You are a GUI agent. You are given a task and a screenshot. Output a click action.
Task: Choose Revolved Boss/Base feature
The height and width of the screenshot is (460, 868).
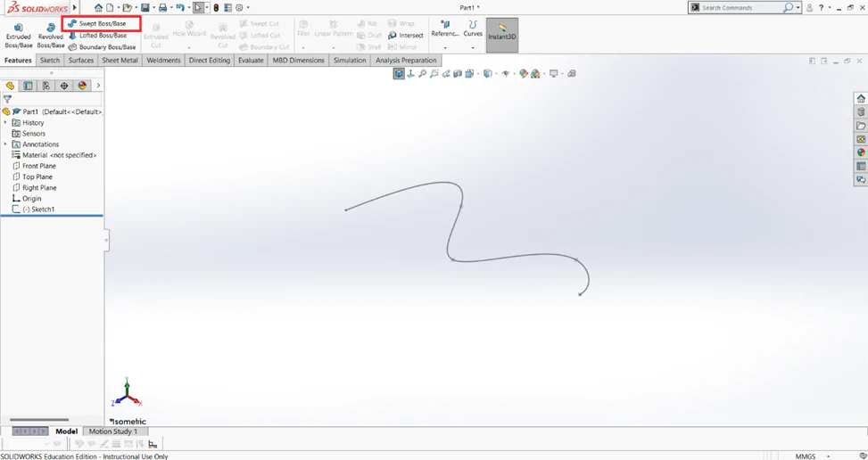(x=50, y=36)
